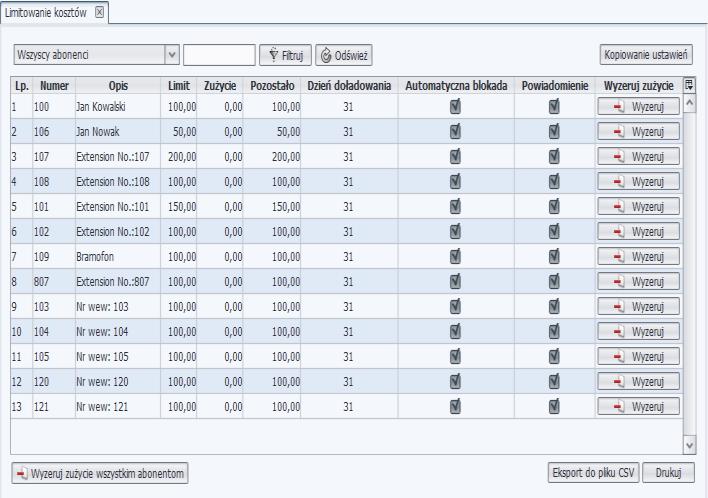Open the column chooser icon in the table corner
708x498 pixels.
tap(689, 85)
